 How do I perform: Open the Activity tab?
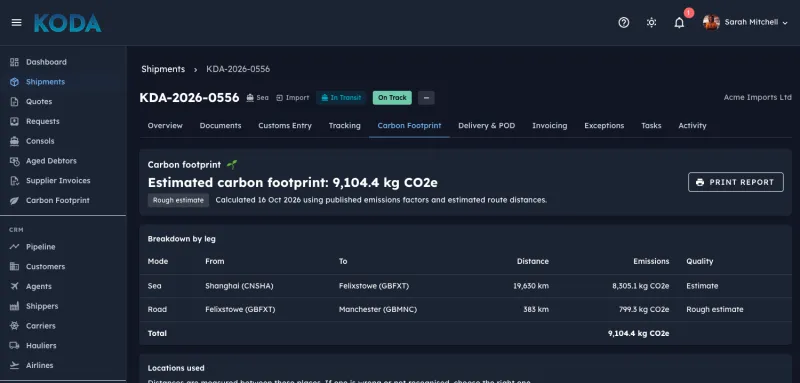click(x=692, y=125)
